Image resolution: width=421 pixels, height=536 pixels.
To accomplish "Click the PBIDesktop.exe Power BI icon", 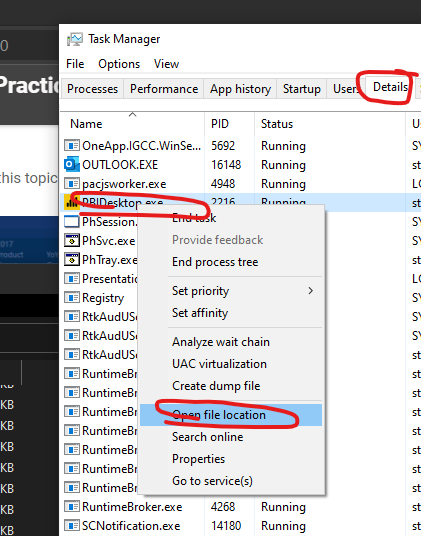I will click(71, 203).
